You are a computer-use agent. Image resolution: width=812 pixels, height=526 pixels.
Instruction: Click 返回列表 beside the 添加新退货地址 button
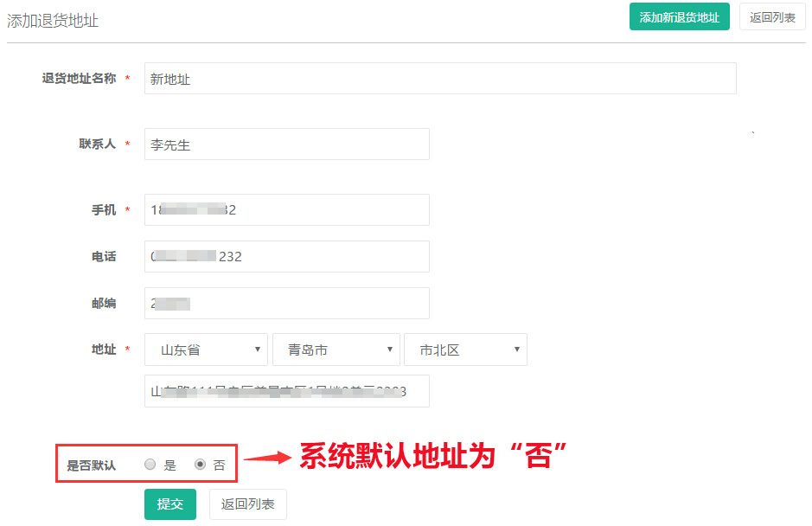point(772,17)
